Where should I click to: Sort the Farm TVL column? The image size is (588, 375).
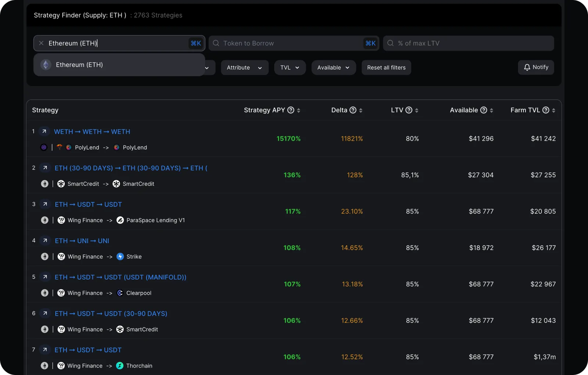click(553, 110)
